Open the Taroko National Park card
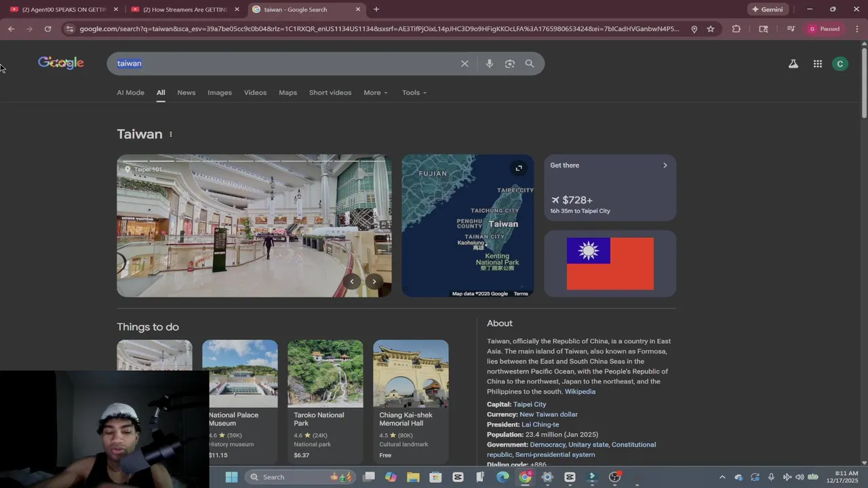The image size is (868, 488). coord(325,401)
